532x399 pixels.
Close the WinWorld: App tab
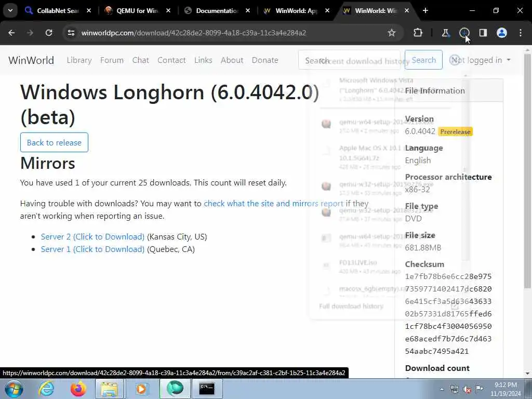tap(327, 11)
